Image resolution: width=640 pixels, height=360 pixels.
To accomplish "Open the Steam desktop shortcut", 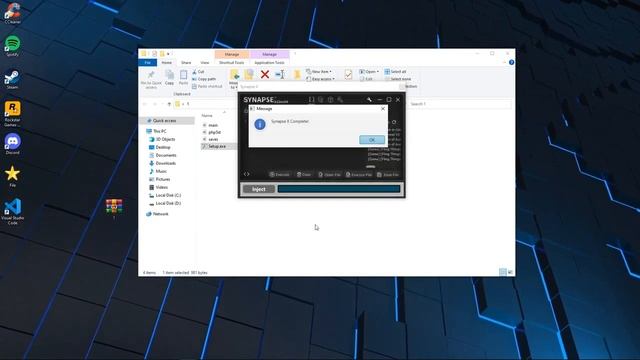I will point(12,79).
